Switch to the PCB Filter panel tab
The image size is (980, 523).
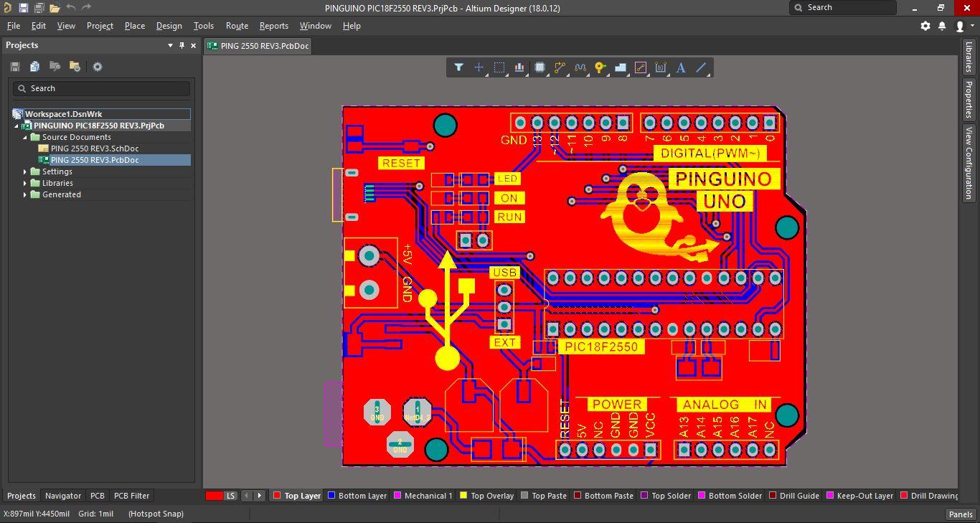point(132,496)
